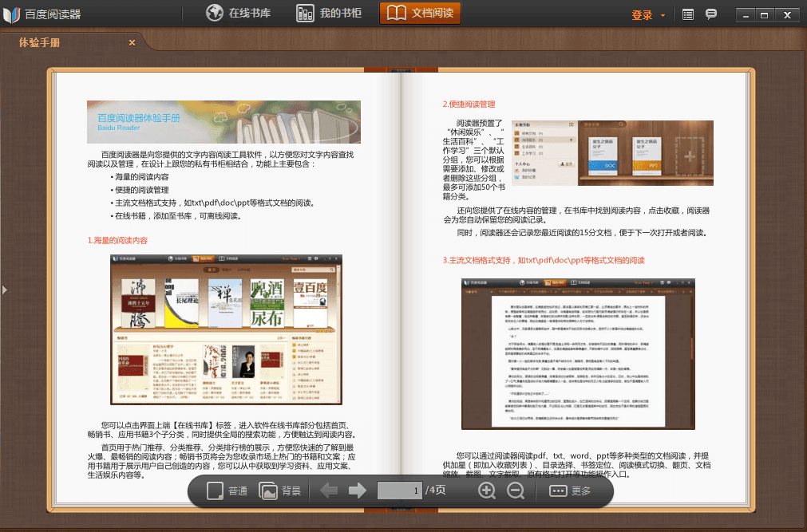The image size is (807, 532).
Task: Go to previous page with left arrow
Action: pos(329,491)
